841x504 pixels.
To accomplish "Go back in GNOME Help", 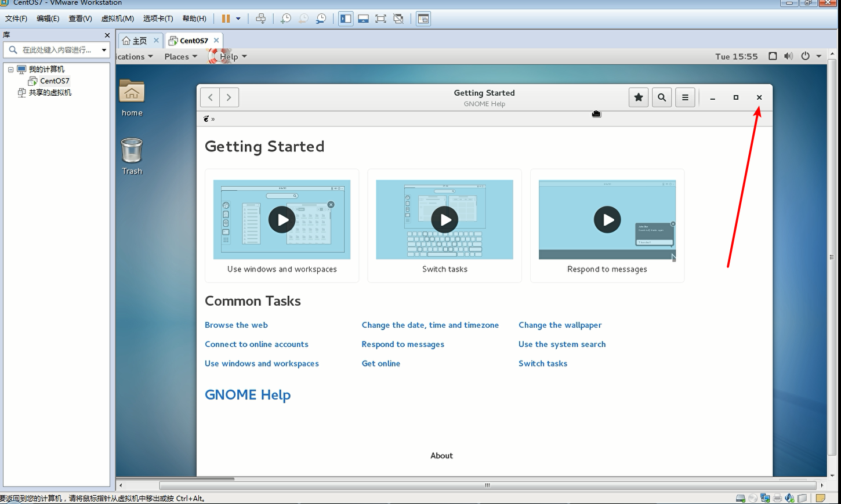I will tap(211, 97).
